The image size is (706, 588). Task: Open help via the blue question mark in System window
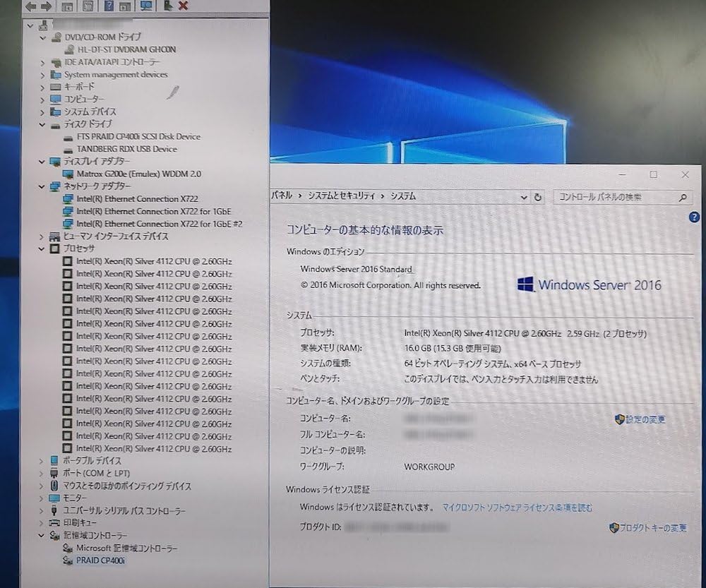click(x=694, y=217)
